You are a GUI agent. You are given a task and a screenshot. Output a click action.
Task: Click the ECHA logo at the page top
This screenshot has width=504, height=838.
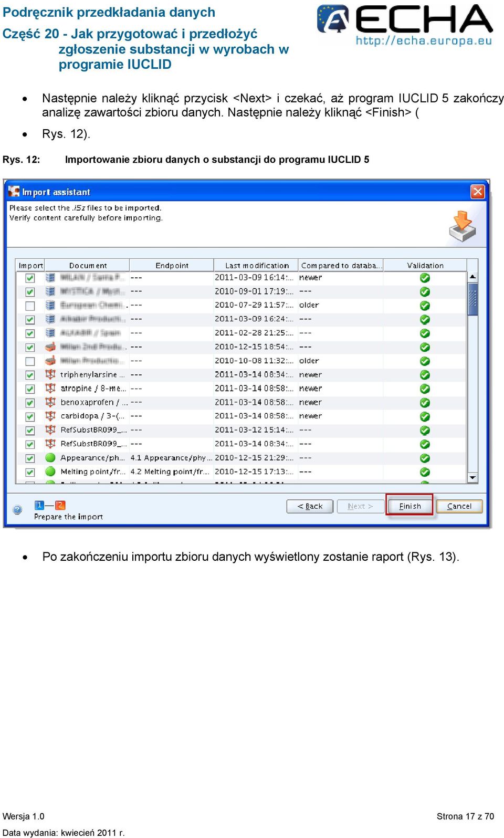coord(405,25)
